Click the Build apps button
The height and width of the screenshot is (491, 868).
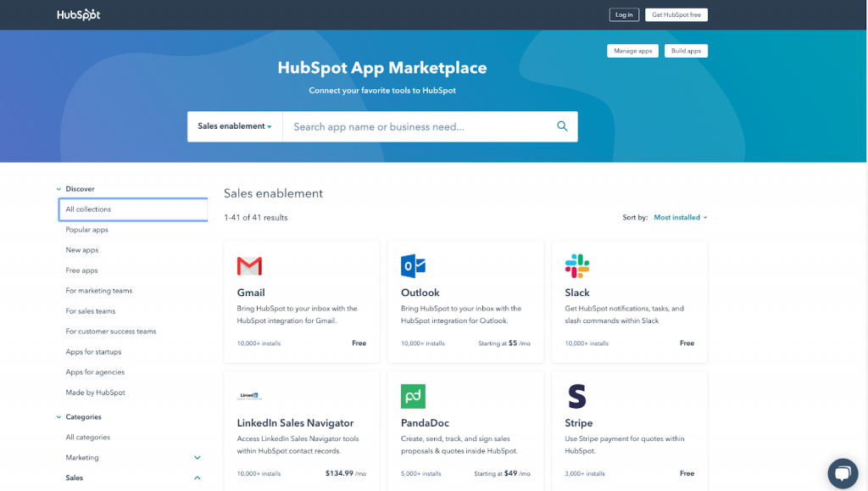tap(686, 51)
